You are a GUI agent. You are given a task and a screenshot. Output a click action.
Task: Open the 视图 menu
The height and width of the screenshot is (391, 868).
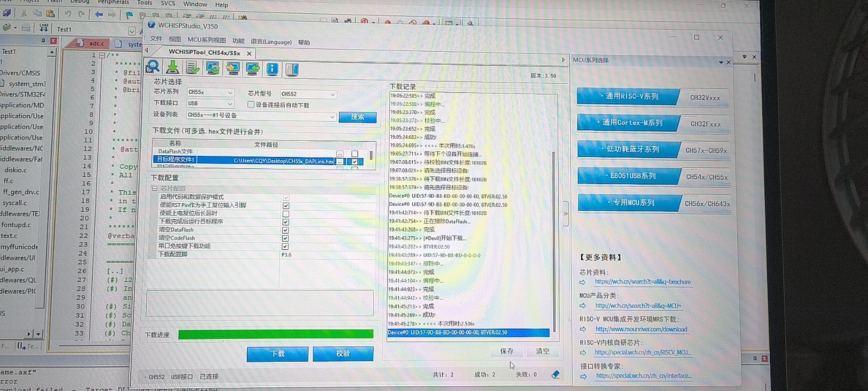point(175,39)
